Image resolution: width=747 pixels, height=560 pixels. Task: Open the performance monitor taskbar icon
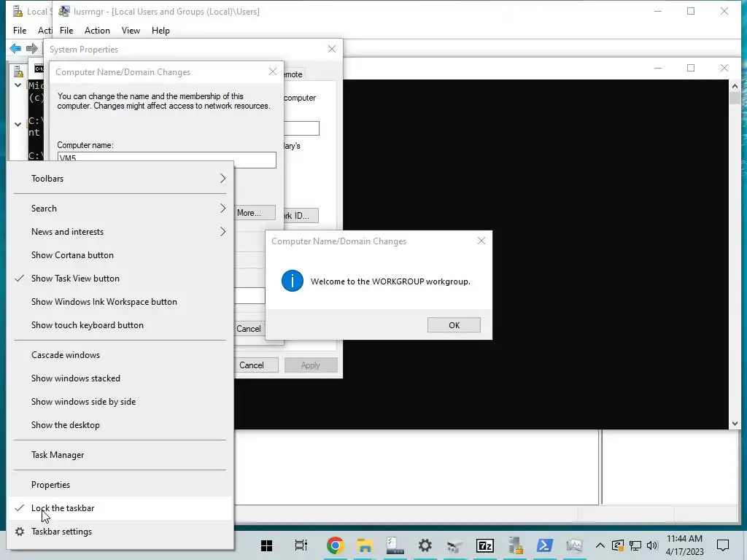click(x=575, y=545)
